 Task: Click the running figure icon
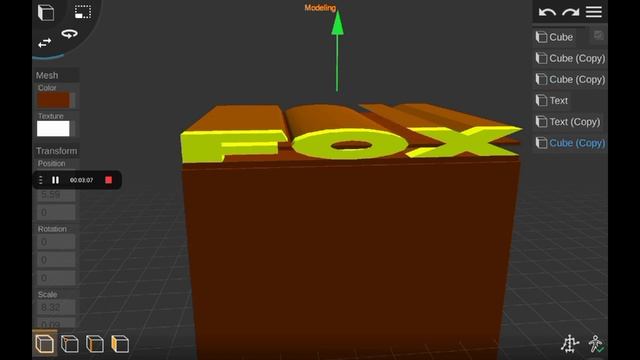point(596,344)
